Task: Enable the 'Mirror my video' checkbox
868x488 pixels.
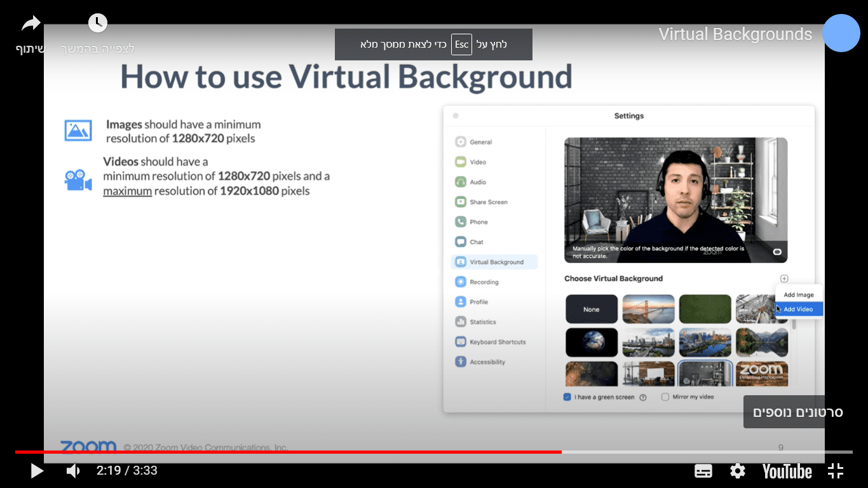Action: pos(665,397)
